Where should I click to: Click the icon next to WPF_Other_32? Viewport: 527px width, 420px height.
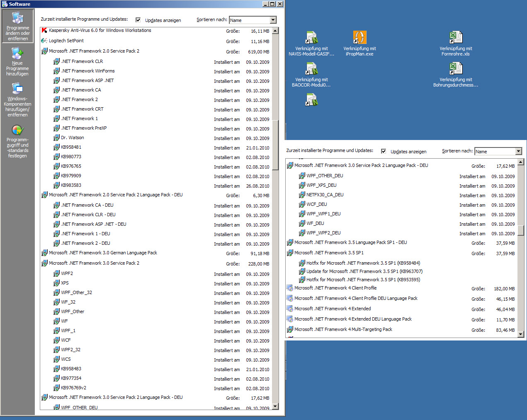(x=56, y=293)
